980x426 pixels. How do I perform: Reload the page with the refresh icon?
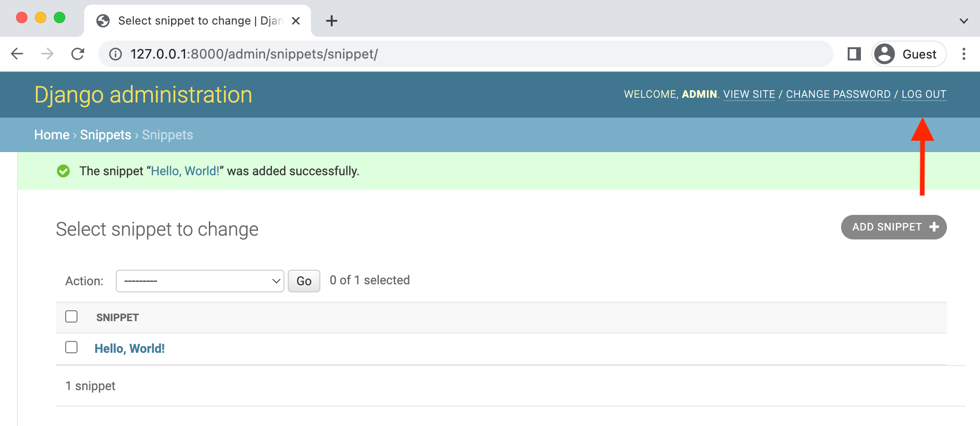[78, 54]
